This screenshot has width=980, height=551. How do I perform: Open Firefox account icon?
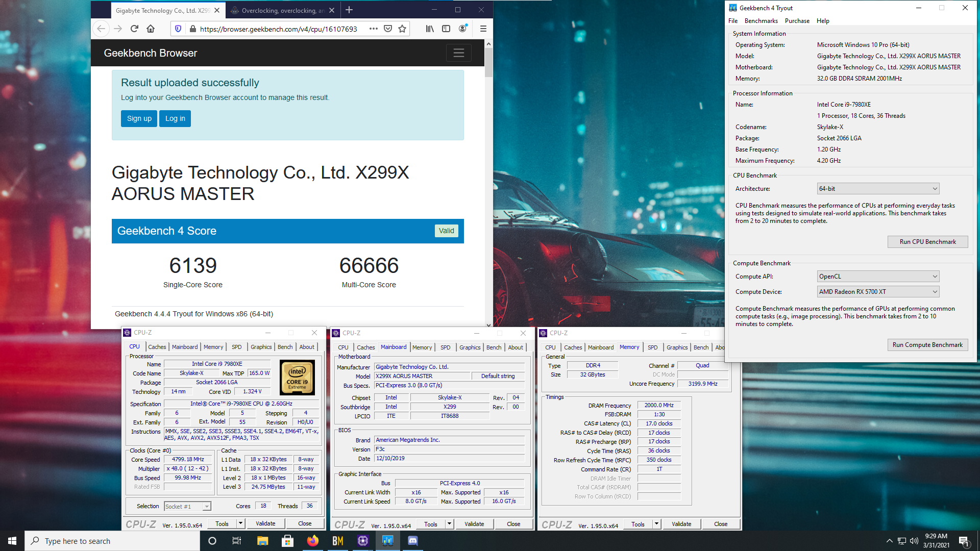(462, 29)
